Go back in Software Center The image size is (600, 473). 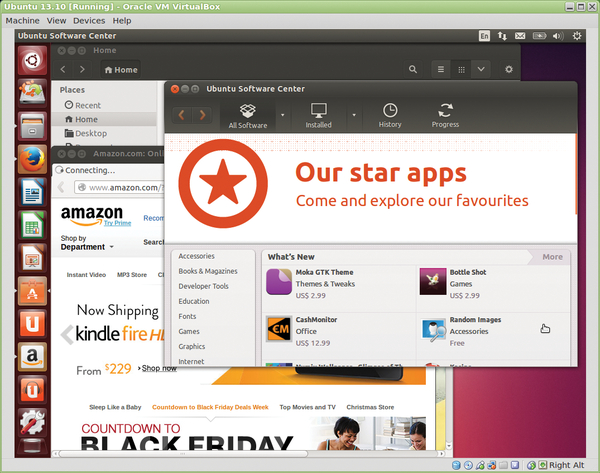(182, 115)
